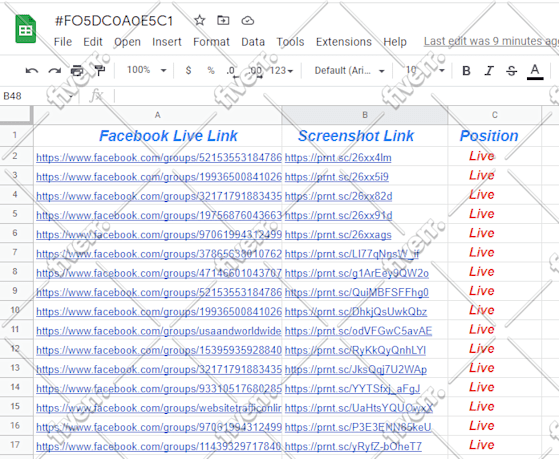The width and height of the screenshot is (559, 459).
Task: Decrease decimal places
Action: pyautogui.click(x=232, y=71)
